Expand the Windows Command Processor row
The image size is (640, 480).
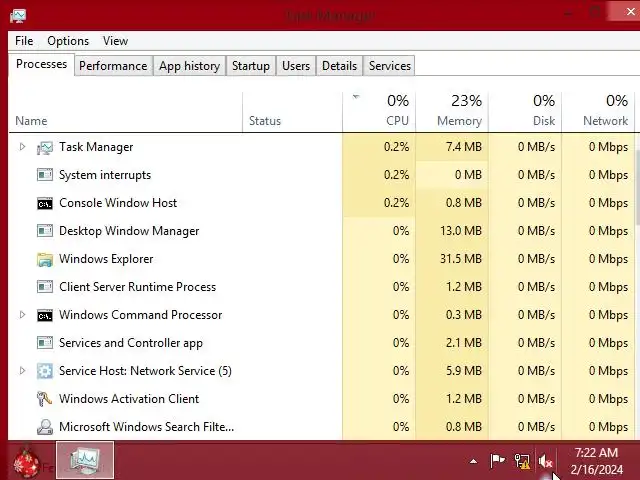(22, 315)
